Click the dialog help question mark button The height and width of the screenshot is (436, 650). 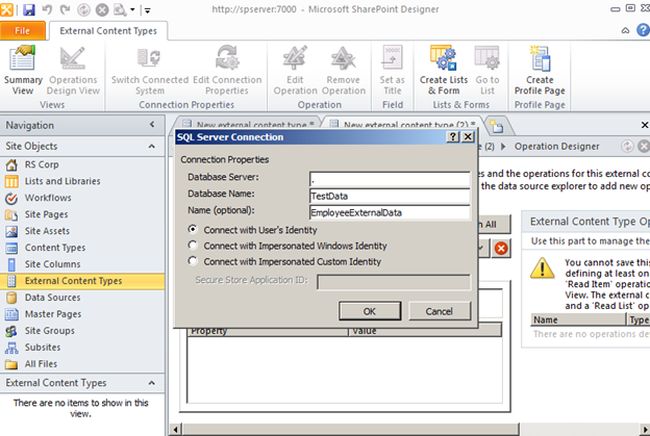[x=453, y=137]
